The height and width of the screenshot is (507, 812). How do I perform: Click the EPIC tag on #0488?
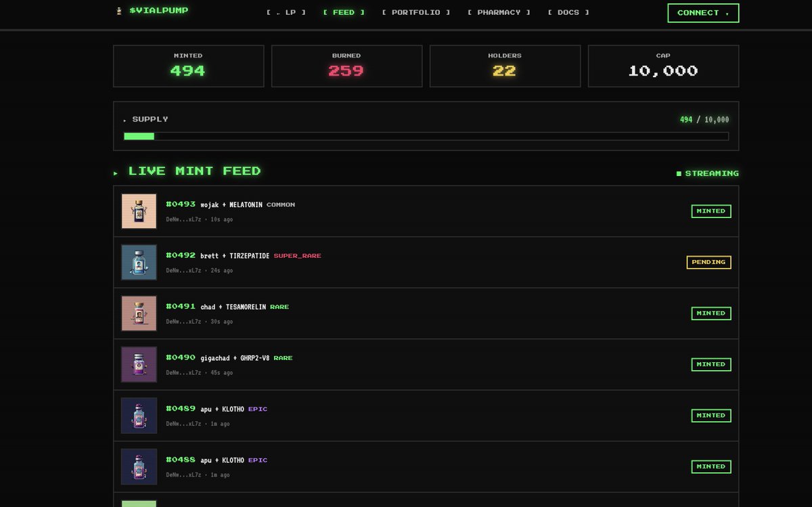tap(258, 460)
